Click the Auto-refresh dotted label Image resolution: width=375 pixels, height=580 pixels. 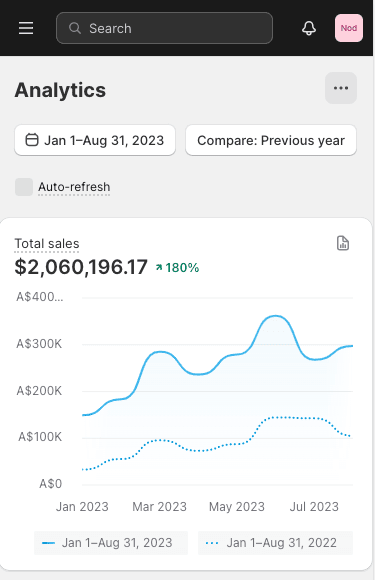74,187
